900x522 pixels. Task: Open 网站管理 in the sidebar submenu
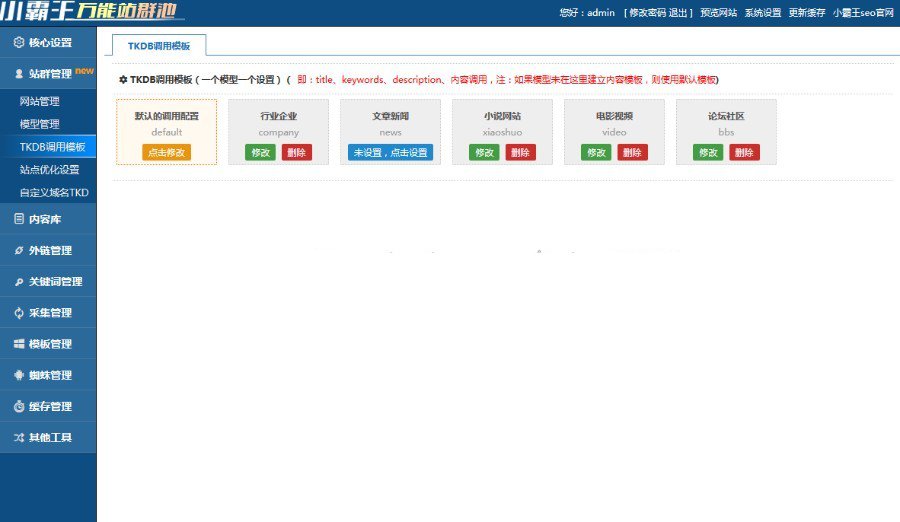tap(40, 101)
